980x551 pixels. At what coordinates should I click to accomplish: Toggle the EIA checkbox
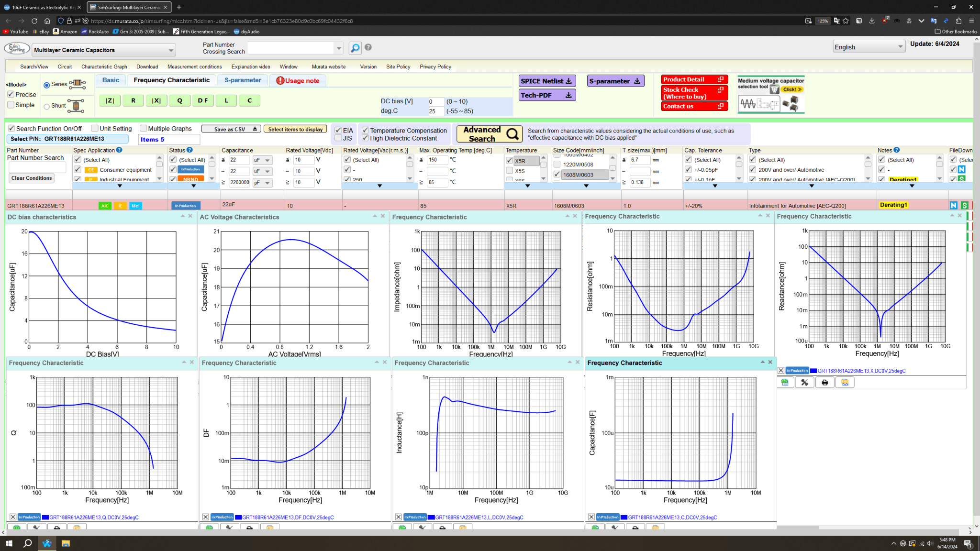point(338,130)
